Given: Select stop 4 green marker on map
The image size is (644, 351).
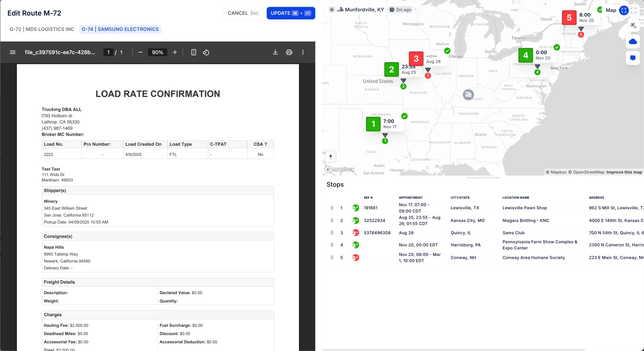Looking at the screenshot, I should [x=526, y=55].
